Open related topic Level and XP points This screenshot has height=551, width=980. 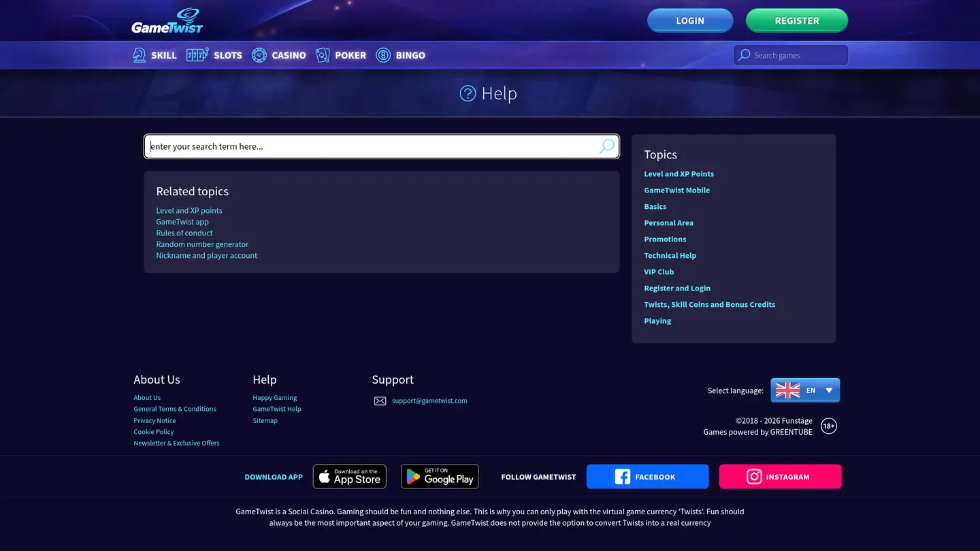coord(189,210)
